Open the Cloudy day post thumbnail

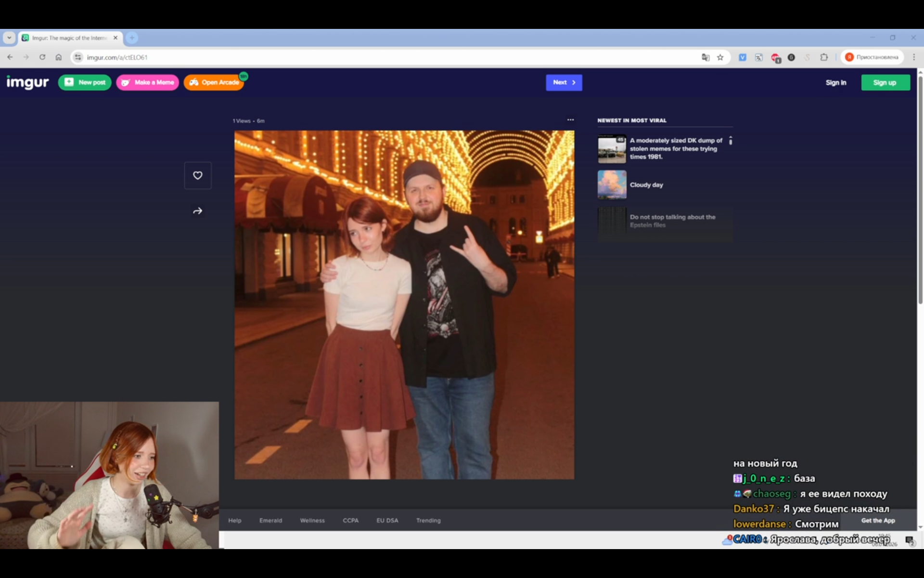coord(612,184)
